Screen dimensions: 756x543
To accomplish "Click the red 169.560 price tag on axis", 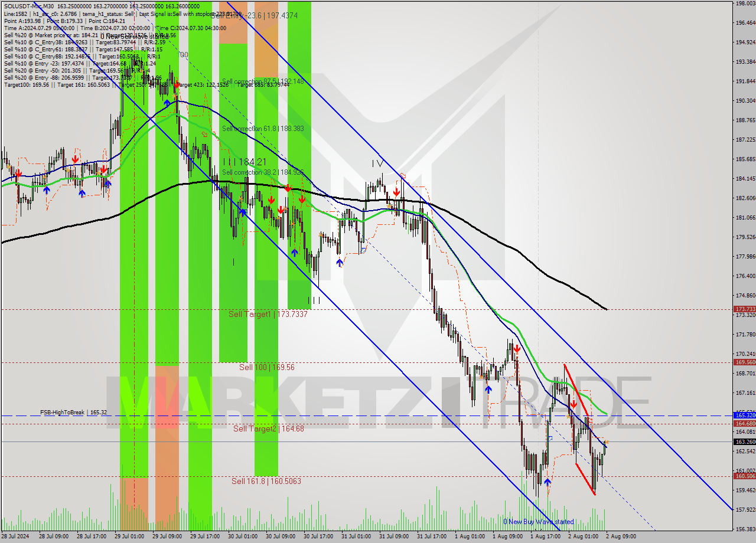I will (744, 362).
